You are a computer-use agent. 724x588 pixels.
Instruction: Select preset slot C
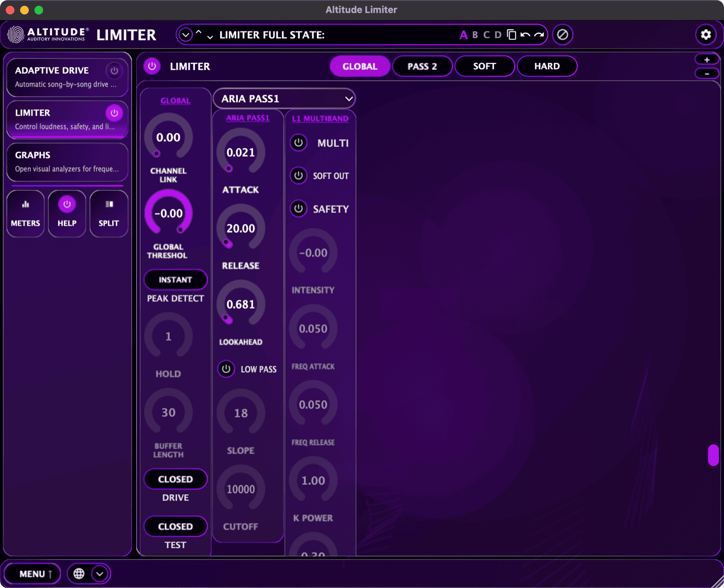pos(487,35)
